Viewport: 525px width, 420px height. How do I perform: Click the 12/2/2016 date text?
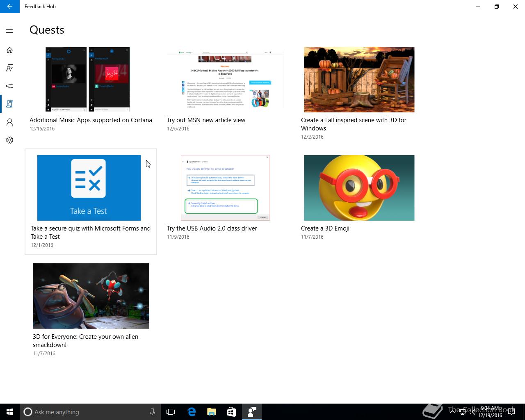[x=312, y=137]
